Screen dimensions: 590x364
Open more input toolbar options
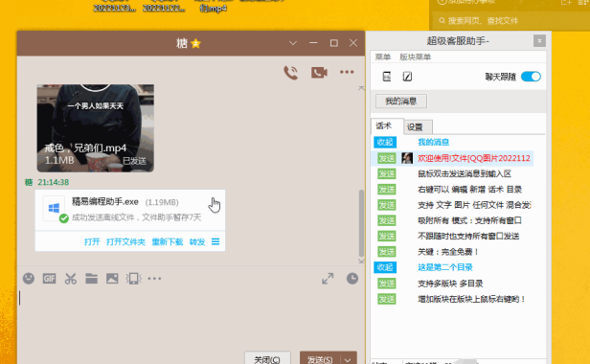[x=154, y=279]
